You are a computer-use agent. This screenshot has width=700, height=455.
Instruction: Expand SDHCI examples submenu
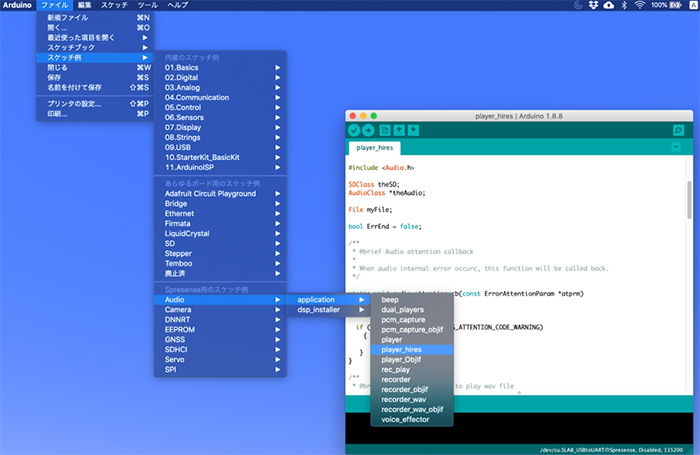[x=221, y=349]
